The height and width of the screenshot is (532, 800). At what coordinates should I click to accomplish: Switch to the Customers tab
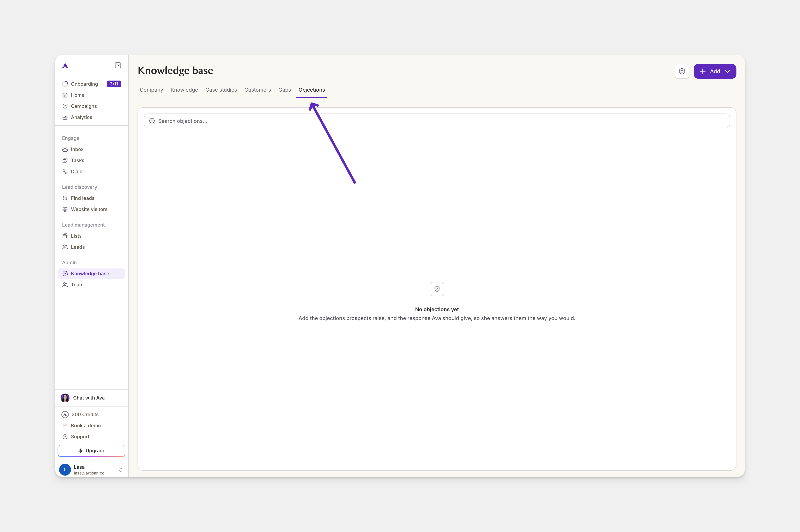pos(258,90)
